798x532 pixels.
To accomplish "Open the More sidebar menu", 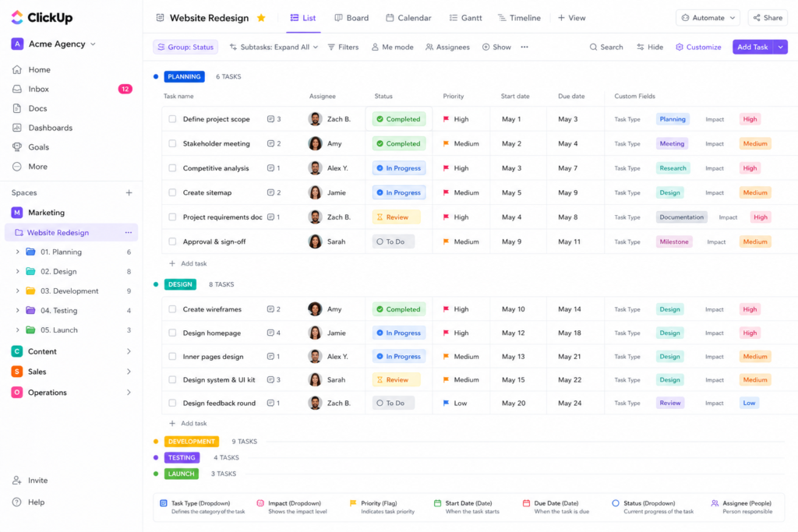I will (x=37, y=167).
